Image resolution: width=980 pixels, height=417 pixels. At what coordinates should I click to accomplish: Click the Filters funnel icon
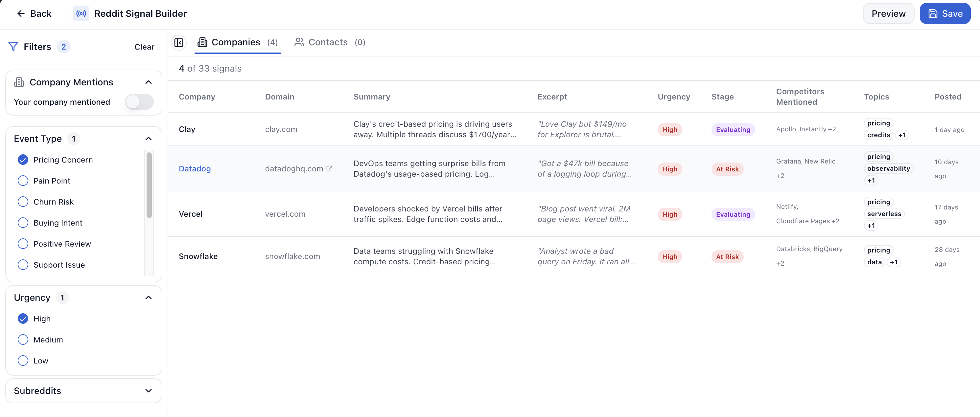[x=13, y=47]
